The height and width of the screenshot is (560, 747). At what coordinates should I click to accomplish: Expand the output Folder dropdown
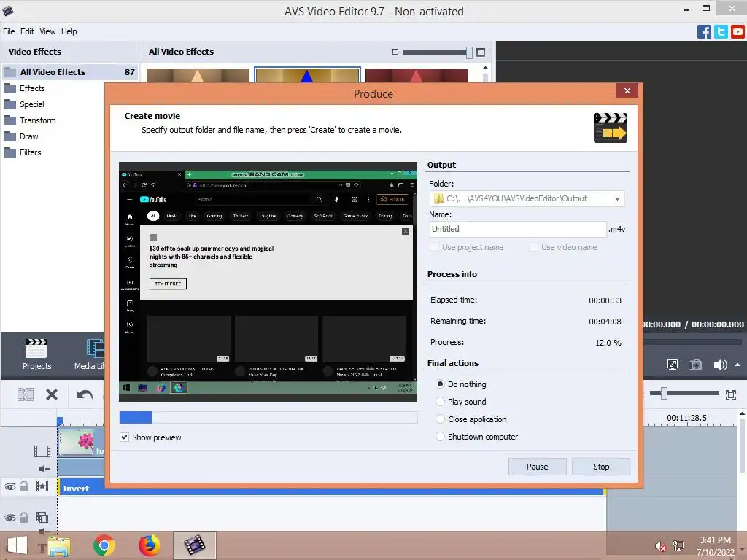617,198
